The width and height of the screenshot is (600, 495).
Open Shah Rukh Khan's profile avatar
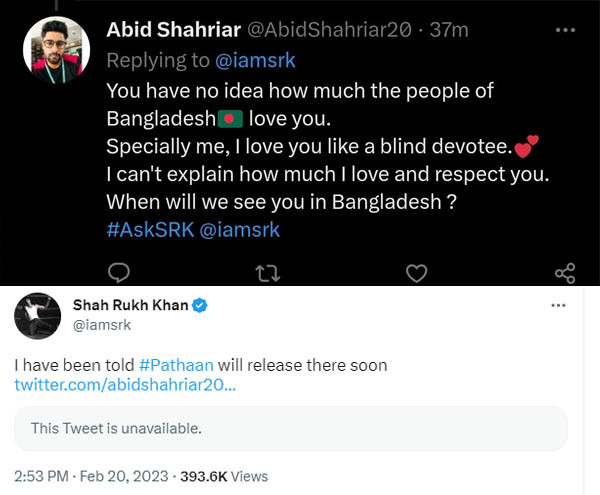coord(36,316)
